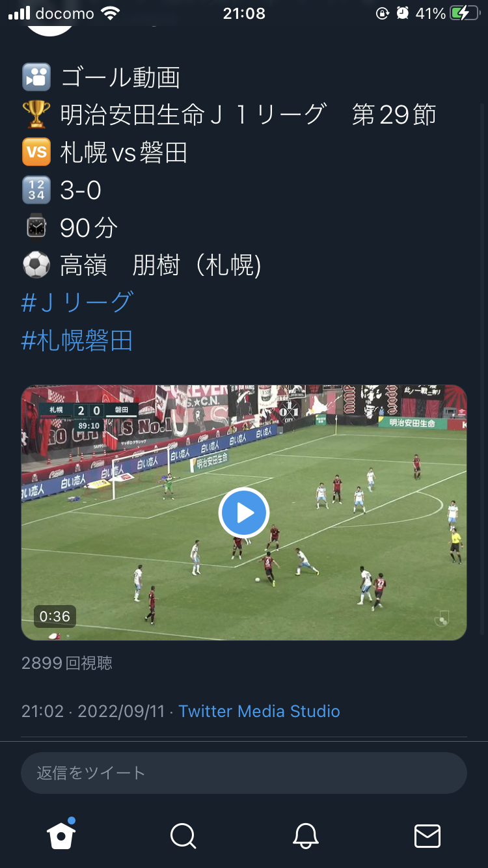The width and height of the screenshot is (488, 868).
Task: Tap the Wi-Fi status icon
Action: pyautogui.click(x=111, y=14)
